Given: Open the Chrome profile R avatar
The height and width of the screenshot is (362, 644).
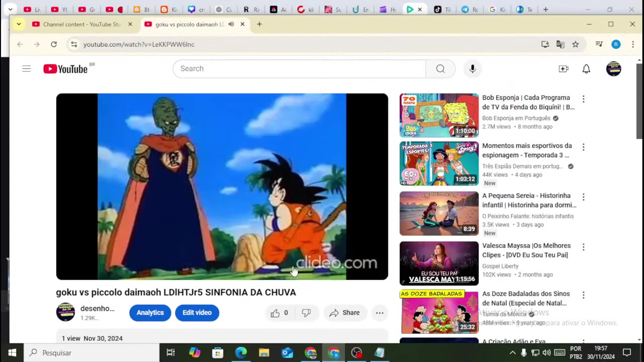Looking at the screenshot, I should 616,44.
